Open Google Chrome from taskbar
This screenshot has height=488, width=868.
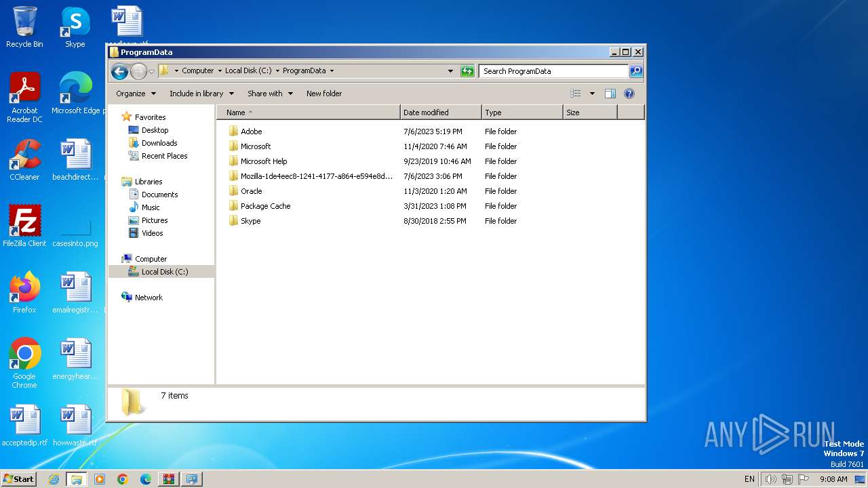click(x=123, y=479)
